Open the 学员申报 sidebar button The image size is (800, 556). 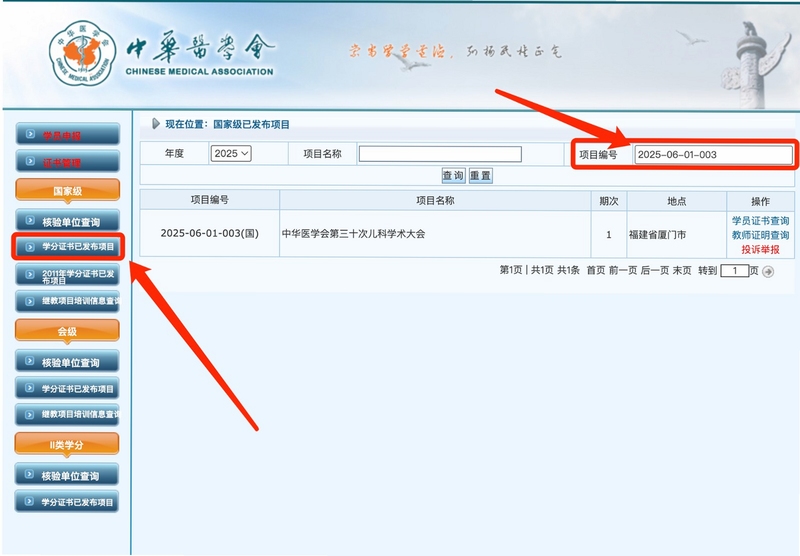(68, 135)
